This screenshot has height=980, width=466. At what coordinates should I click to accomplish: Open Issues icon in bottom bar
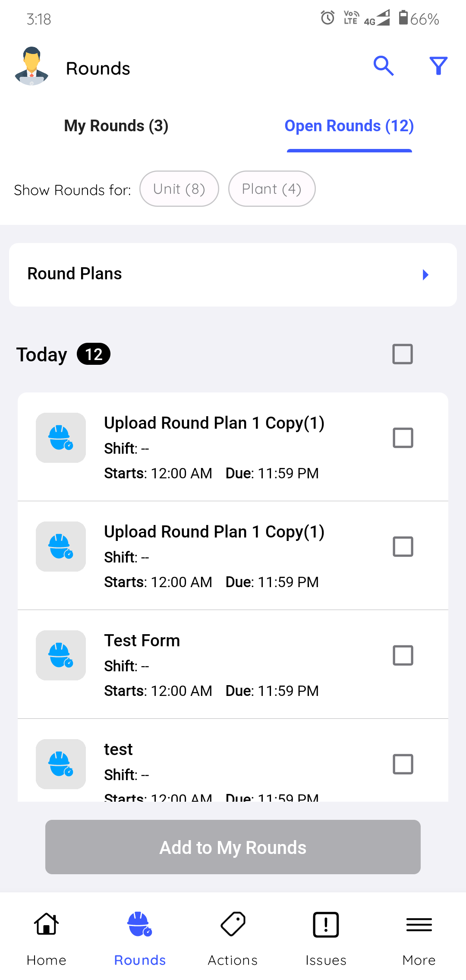(x=326, y=937)
